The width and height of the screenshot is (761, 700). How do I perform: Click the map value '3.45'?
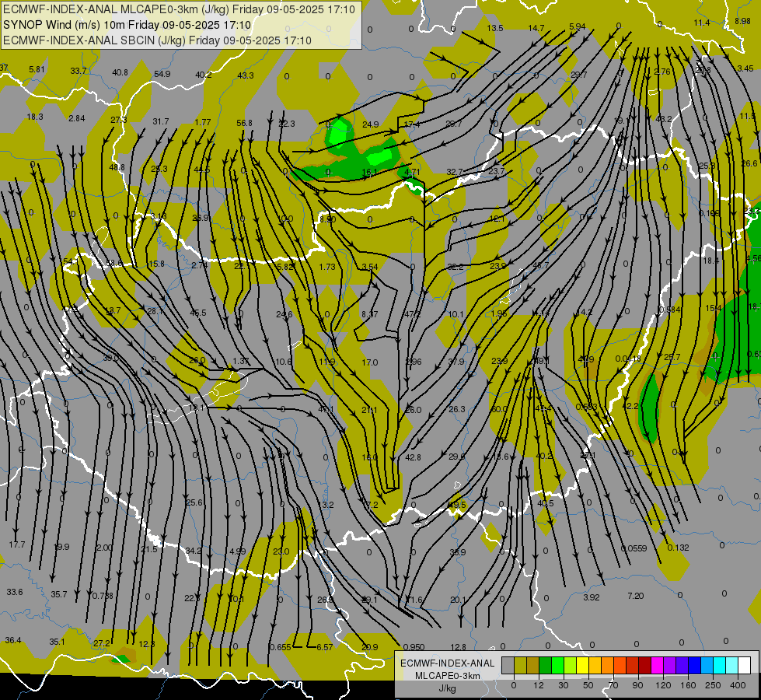pyautogui.click(x=745, y=68)
